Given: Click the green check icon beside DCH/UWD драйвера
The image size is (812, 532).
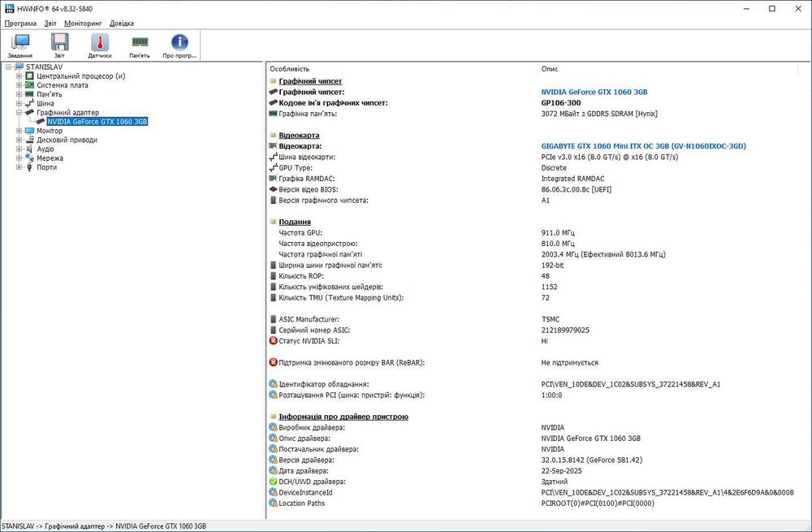Looking at the screenshot, I should [274, 482].
